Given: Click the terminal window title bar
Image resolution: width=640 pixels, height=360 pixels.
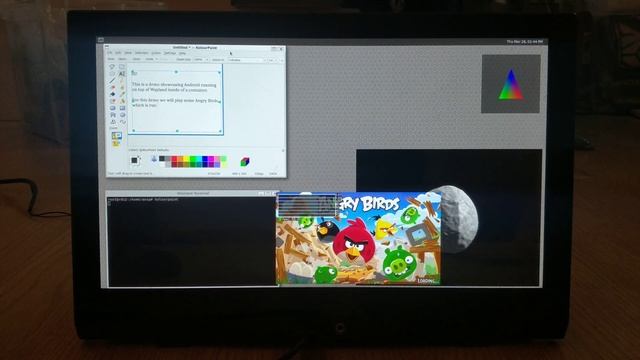Looking at the screenshot, I should click(192, 193).
